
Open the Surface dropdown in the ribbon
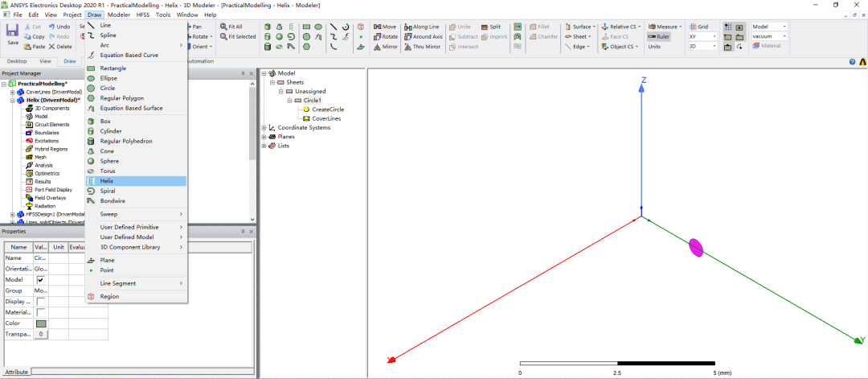click(x=580, y=27)
